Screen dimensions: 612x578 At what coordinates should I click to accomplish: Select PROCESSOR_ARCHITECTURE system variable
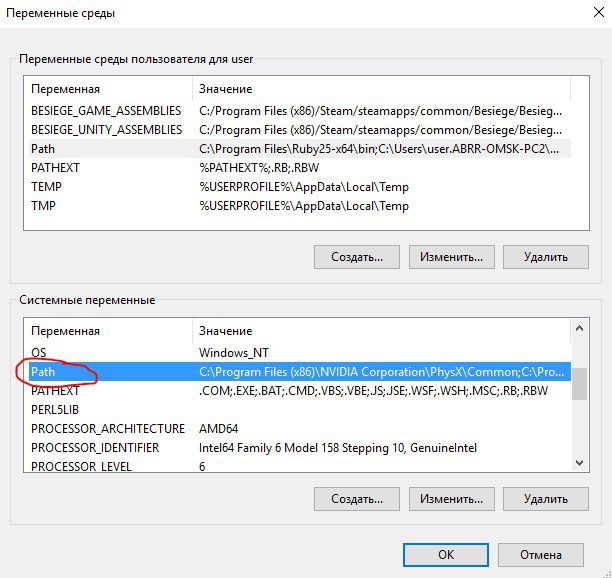pyautogui.click(x=300, y=429)
